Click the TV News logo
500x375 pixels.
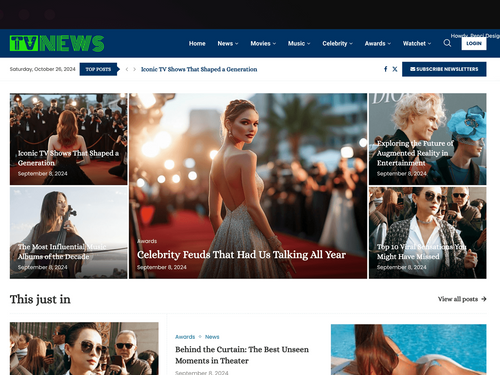click(x=57, y=43)
